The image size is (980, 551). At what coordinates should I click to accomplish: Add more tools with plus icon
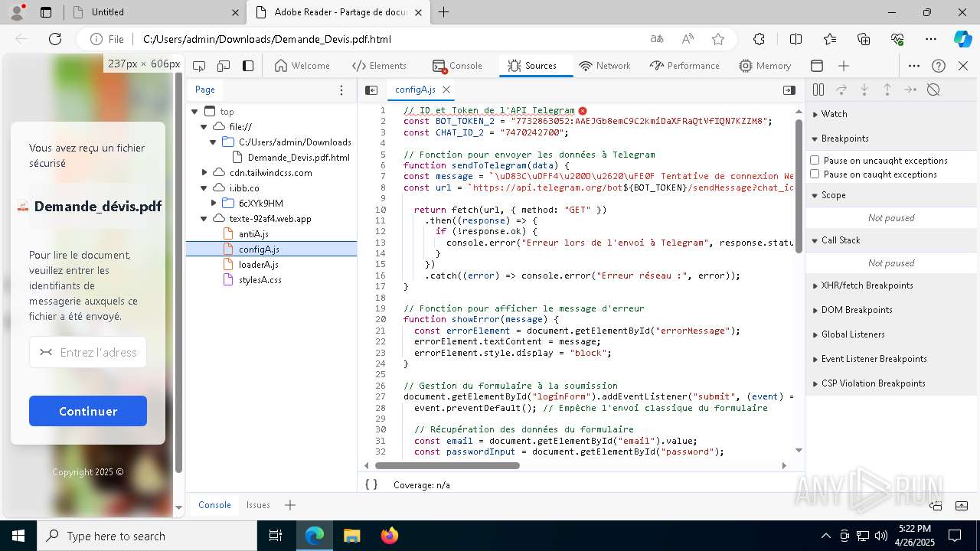pos(844,66)
